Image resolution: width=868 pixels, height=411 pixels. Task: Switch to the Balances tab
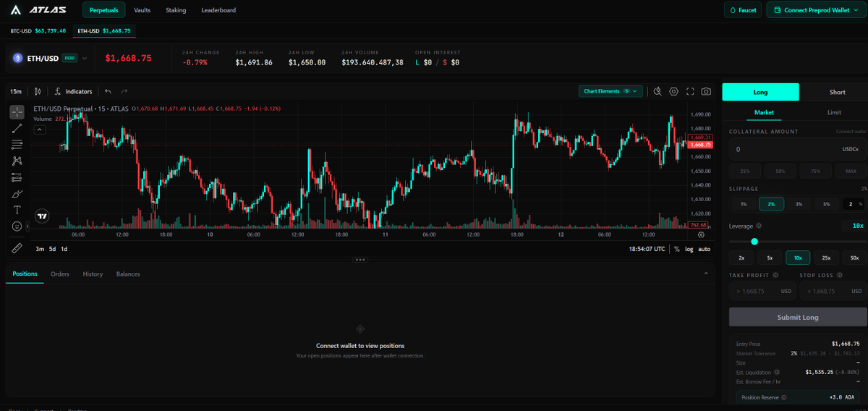click(128, 274)
